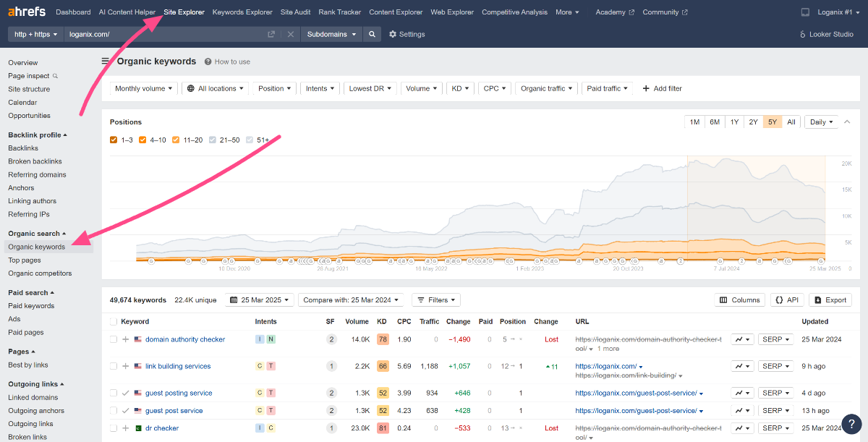
Task: Open history chart for link building services
Action: click(x=742, y=366)
